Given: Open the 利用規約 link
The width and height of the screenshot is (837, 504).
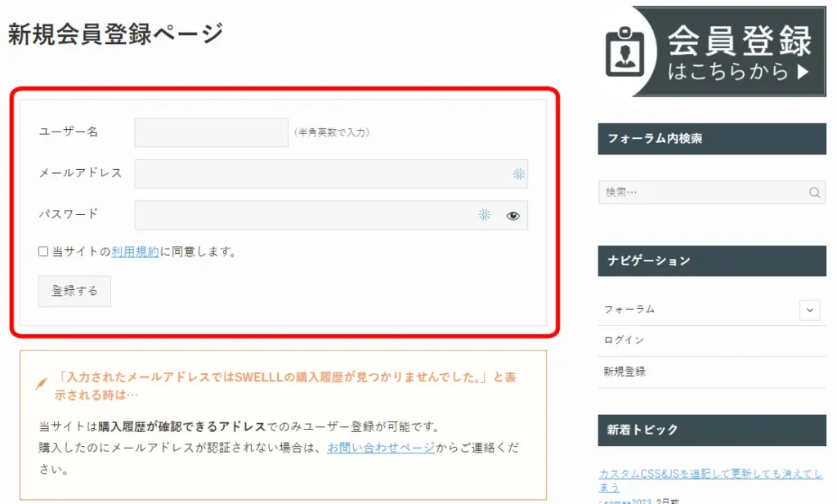Looking at the screenshot, I should click(135, 252).
